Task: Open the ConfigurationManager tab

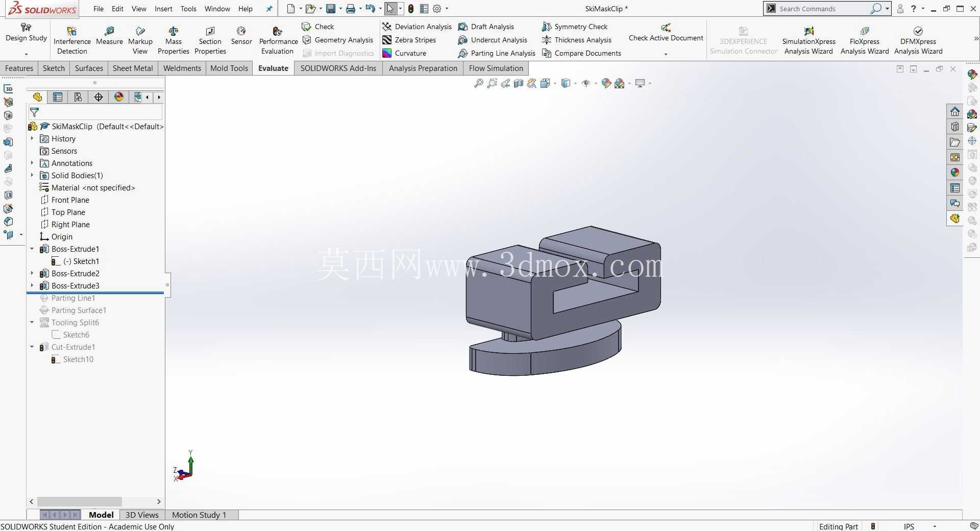Action: tap(78, 97)
